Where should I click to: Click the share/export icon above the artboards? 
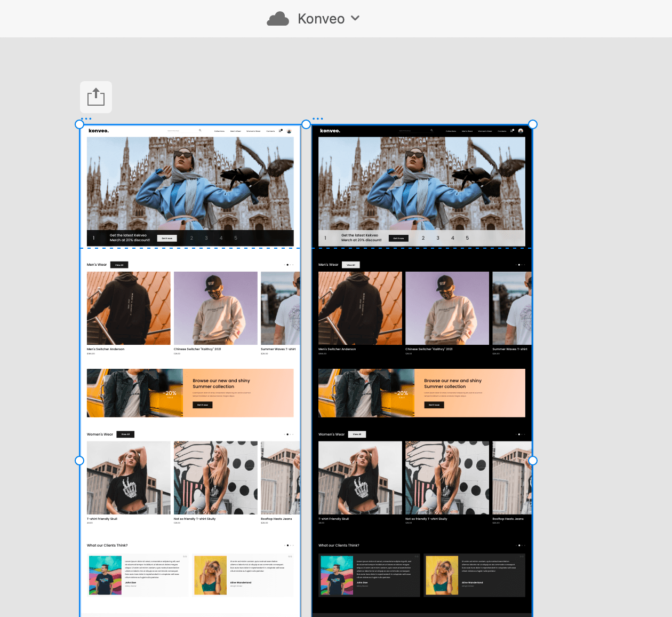tap(96, 97)
